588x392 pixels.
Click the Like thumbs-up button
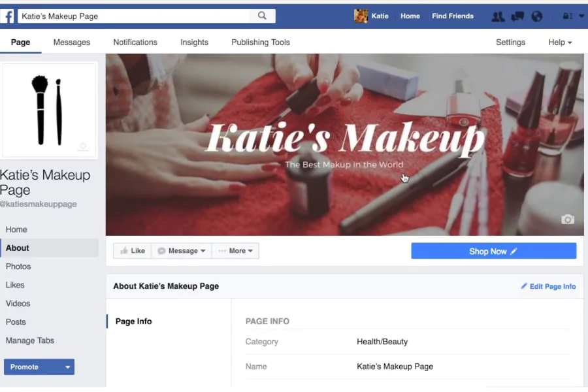[133, 251]
